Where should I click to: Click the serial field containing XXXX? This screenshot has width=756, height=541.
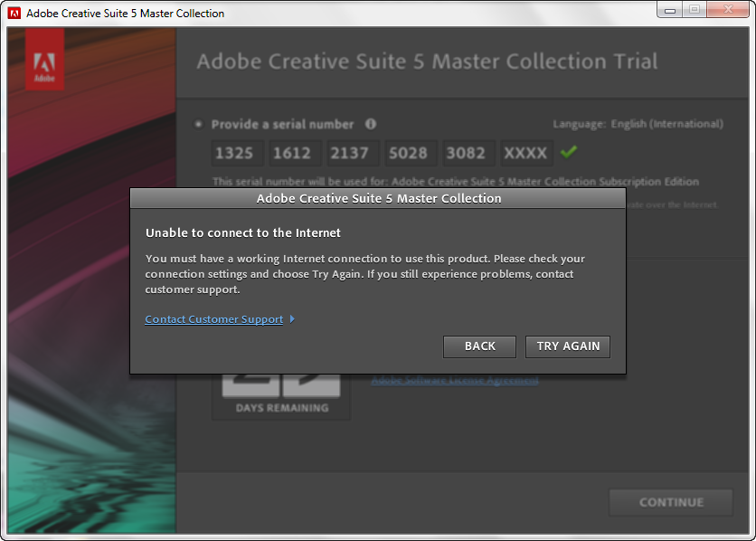[526, 153]
